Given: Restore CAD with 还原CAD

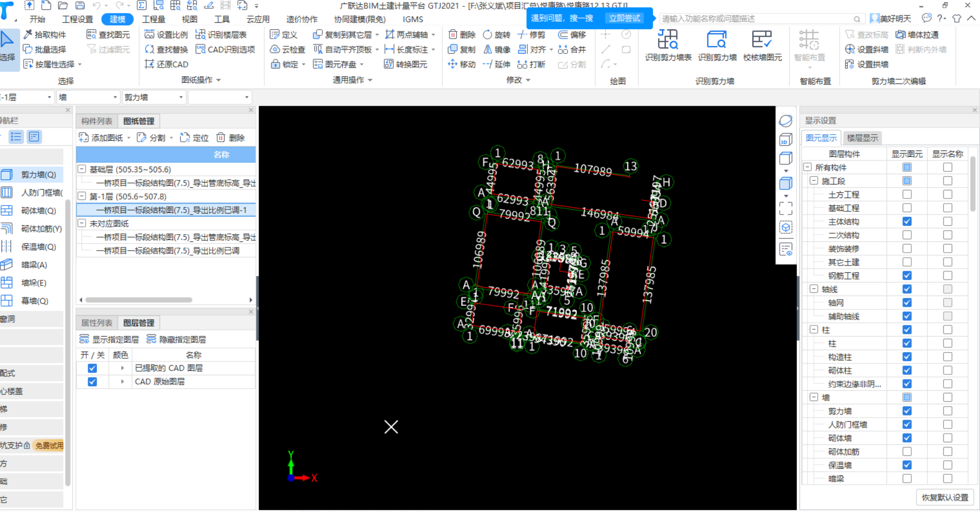Looking at the screenshot, I should point(166,64).
